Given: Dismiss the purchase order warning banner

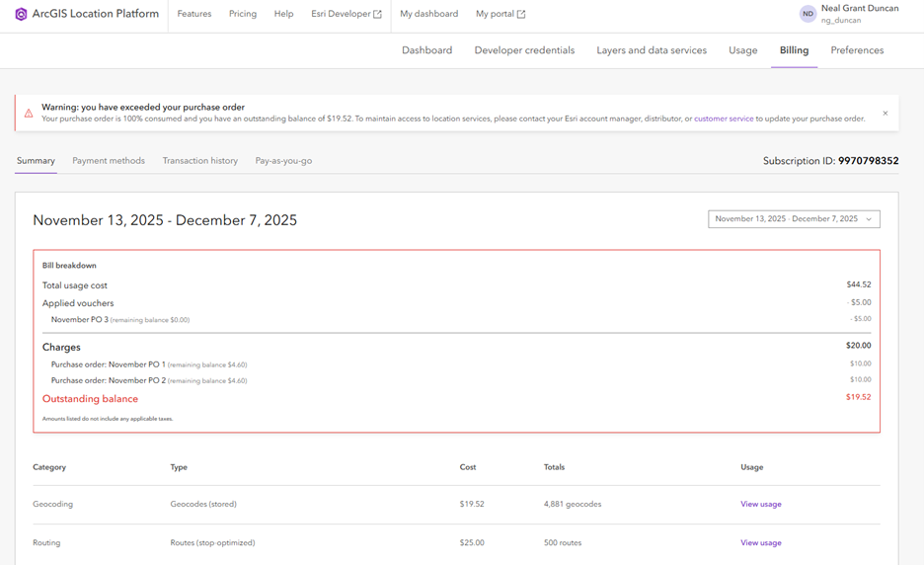Looking at the screenshot, I should pos(885,114).
